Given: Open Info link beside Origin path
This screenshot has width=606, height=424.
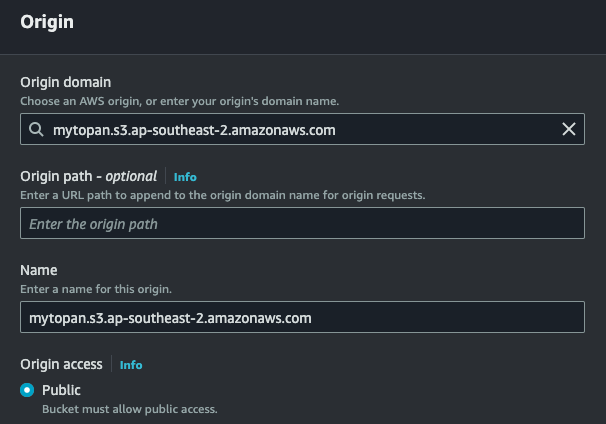Looking at the screenshot, I should (x=185, y=177).
